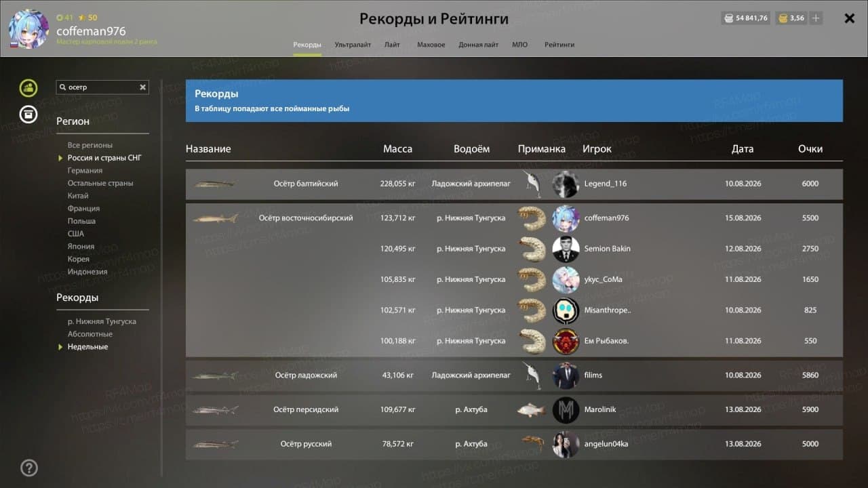
Task: Add gold with the plus button
Action: pyautogui.click(x=816, y=18)
